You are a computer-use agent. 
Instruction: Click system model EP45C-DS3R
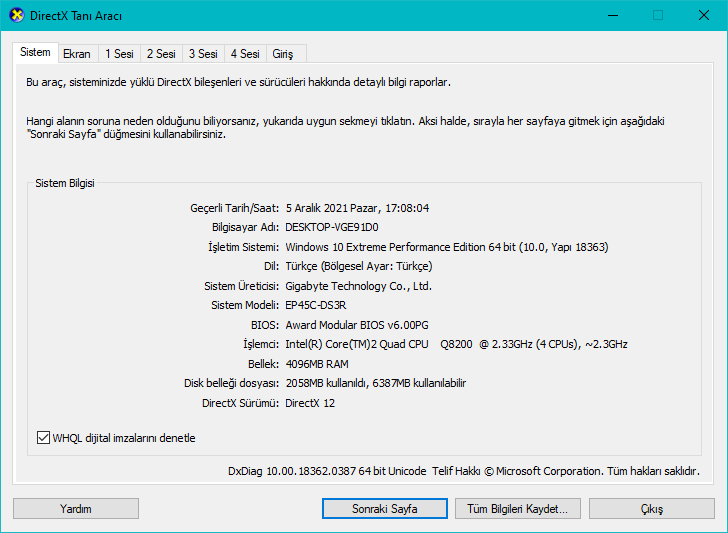pos(316,305)
